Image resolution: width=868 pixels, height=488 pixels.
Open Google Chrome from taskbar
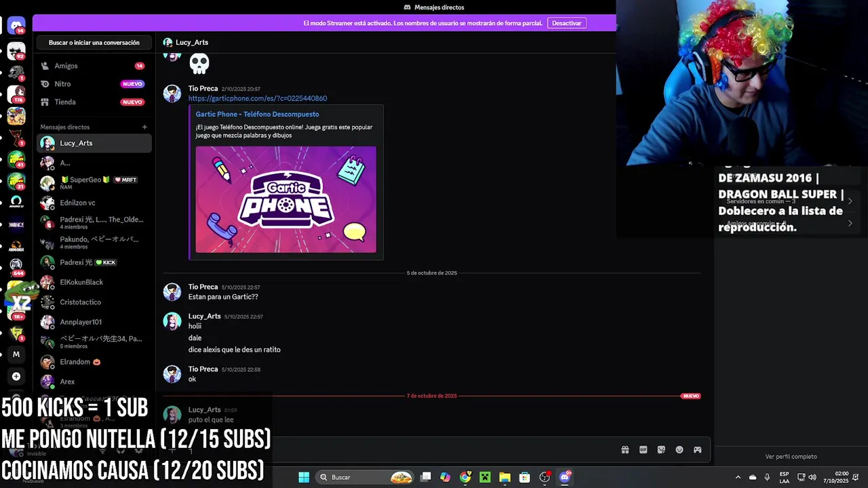pyautogui.click(x=465, y=477)
